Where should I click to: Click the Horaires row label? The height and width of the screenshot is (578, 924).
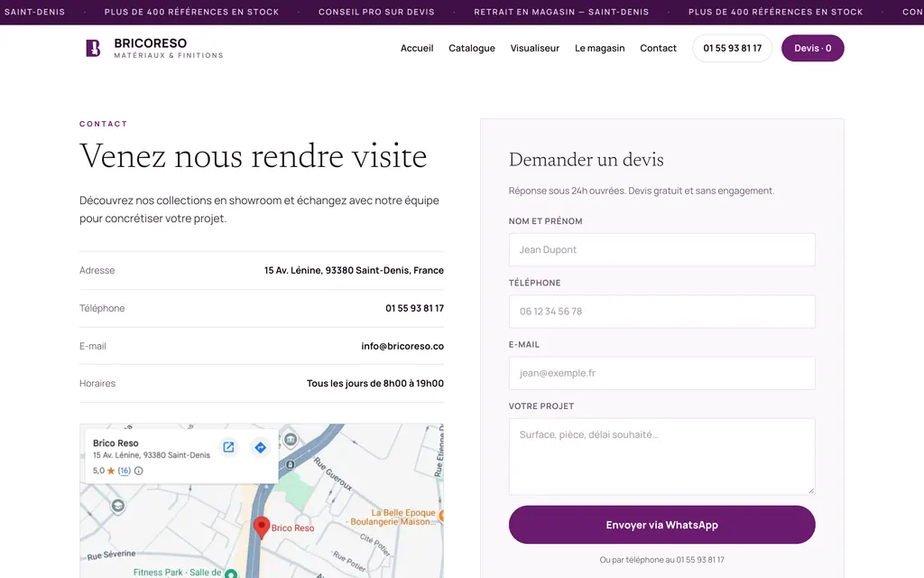(97, 383)
